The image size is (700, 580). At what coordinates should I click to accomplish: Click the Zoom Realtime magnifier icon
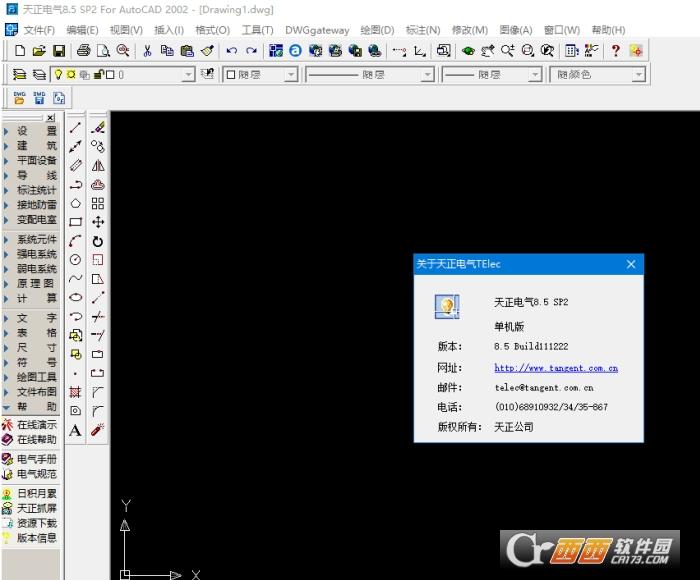coord(507,50)
